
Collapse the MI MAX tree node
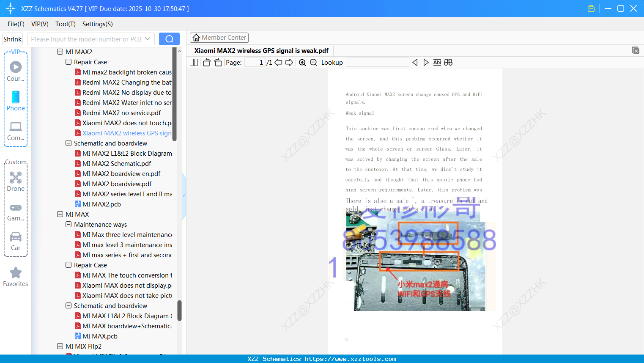[x=60, y=214]
